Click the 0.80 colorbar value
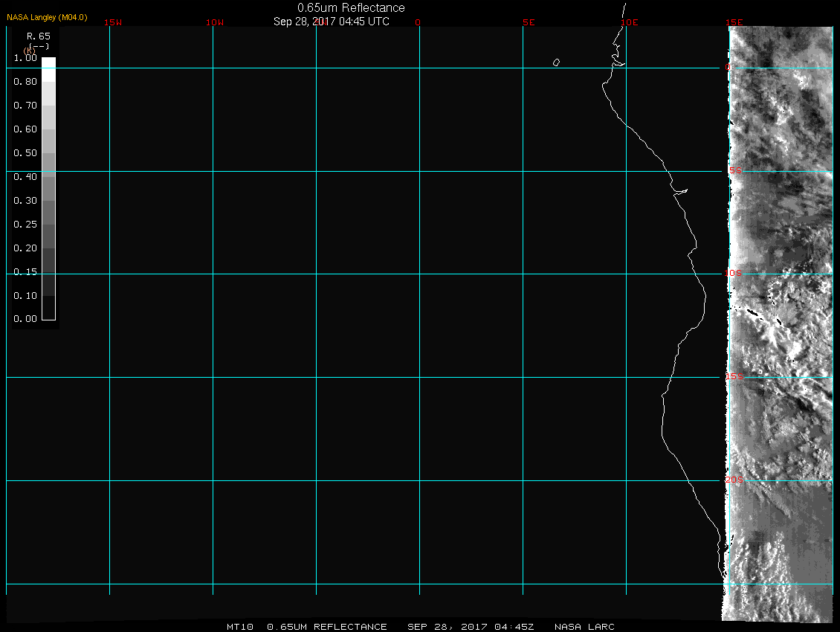This screenshot has height=632, width=840. point(25,82)
